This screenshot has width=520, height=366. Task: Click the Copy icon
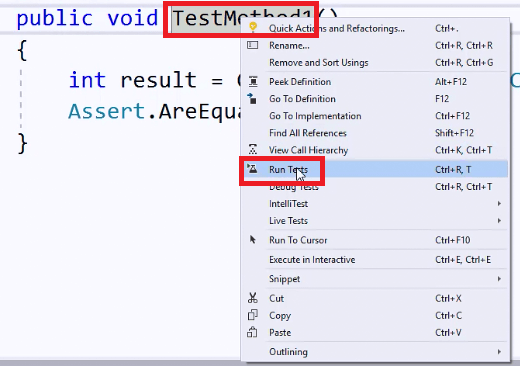click(x=252, y=315)
